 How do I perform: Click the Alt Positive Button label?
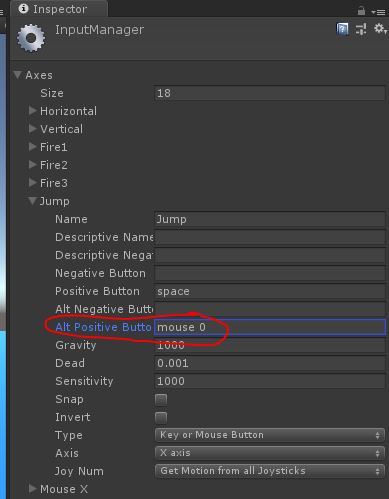[103, 327]
